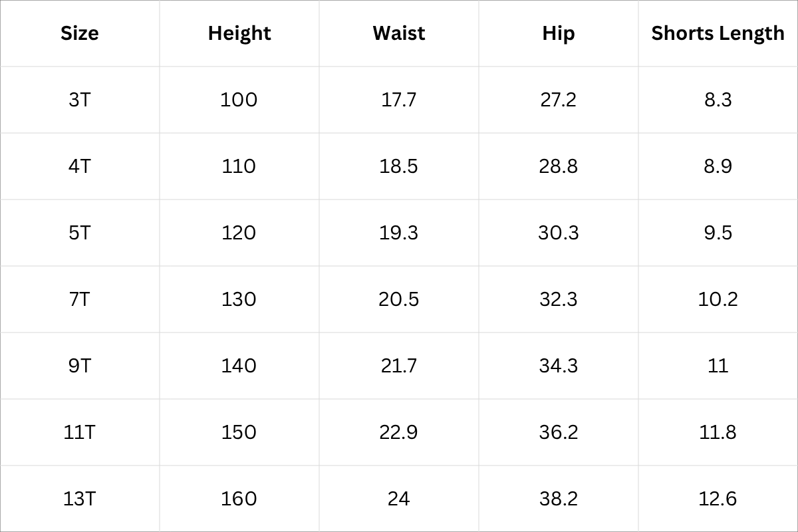The width and height of the screenshot is (798, 532).
Task: Click the 7T size cell
Action: [79, 299]
